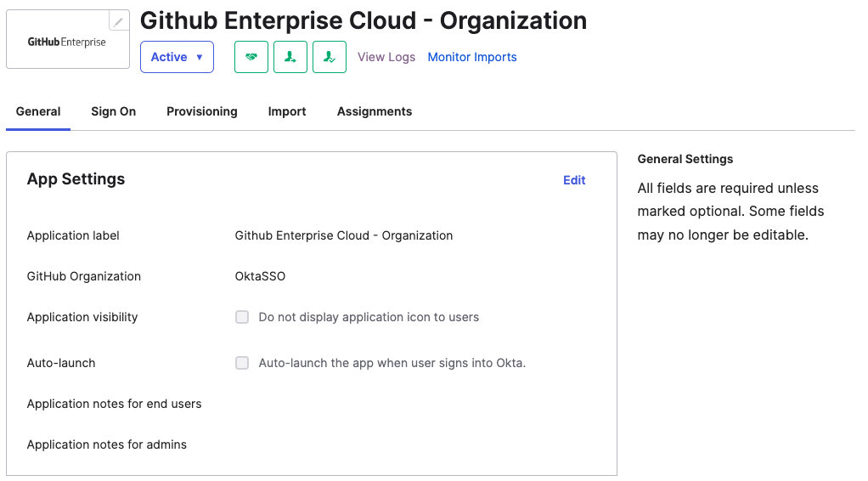
Task: Tick 'Do not display application icon' checkbox
Action: 242,317
